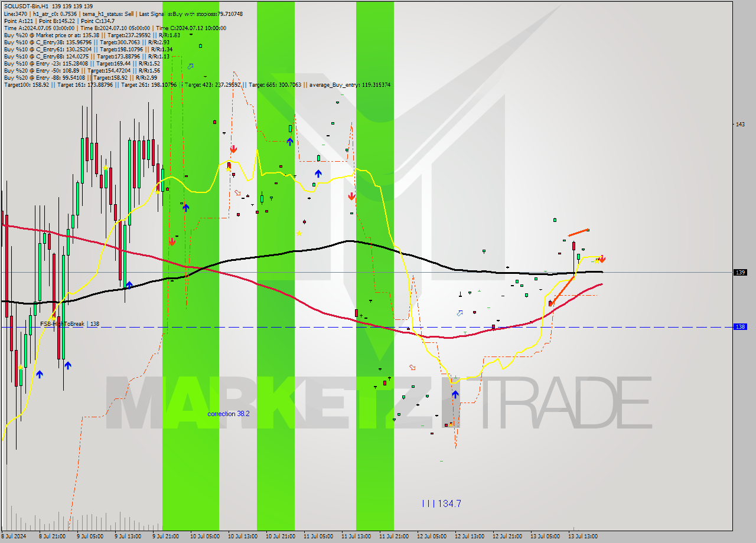Click the '11 Jul 05:00' time axis label
The image size is (756, 543).
pyautogui.click(x=318, y=537)
